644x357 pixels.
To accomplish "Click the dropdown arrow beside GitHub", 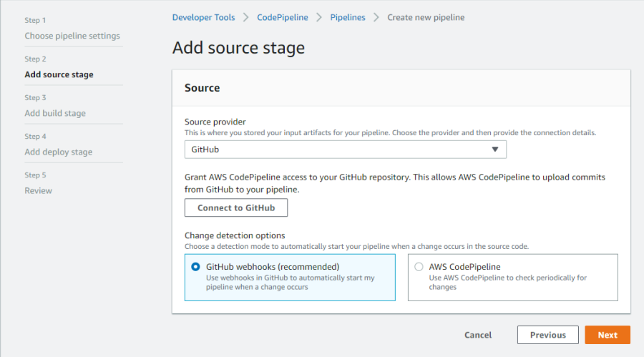I will 495,150.
